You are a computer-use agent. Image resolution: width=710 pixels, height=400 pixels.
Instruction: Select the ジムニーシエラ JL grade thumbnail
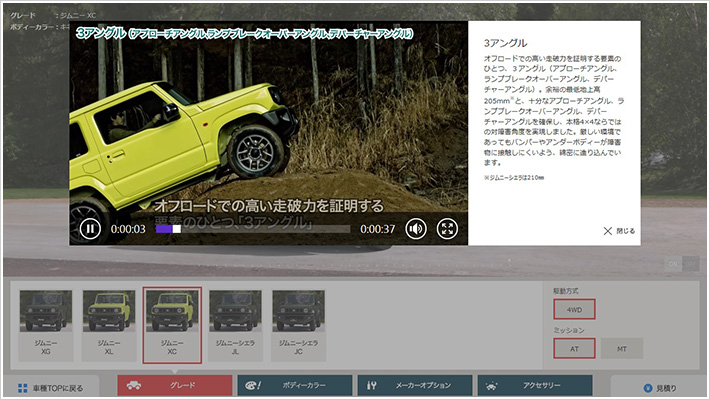(x=235, y=325)
